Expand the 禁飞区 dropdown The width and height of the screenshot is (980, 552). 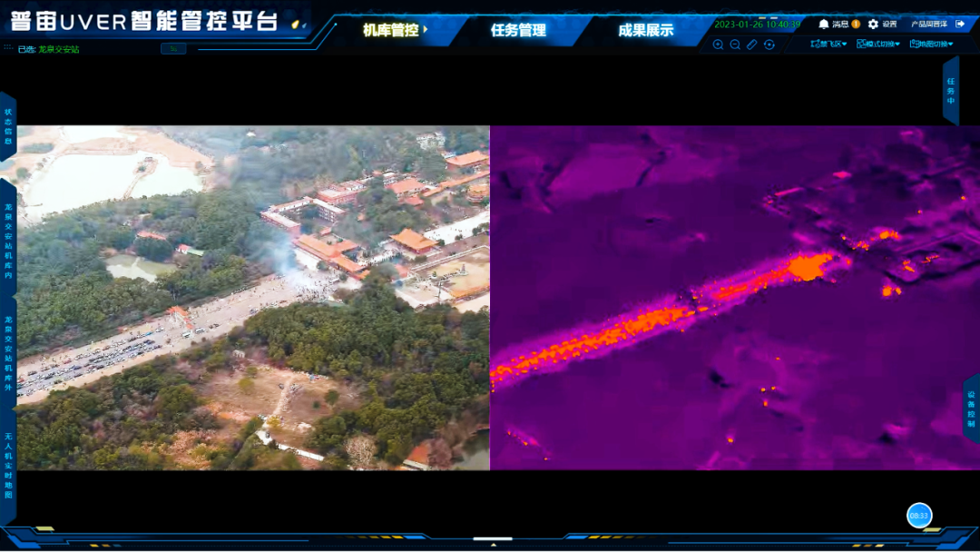828,44
